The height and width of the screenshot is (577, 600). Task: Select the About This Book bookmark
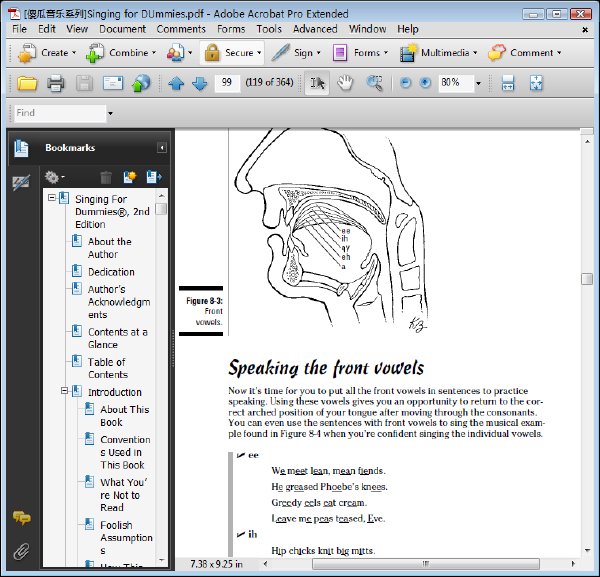point(125,416)
